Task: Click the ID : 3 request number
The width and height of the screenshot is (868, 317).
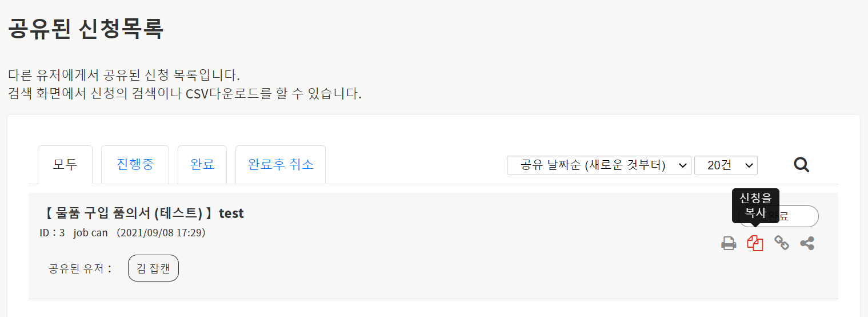Action: tap(52, 233)
